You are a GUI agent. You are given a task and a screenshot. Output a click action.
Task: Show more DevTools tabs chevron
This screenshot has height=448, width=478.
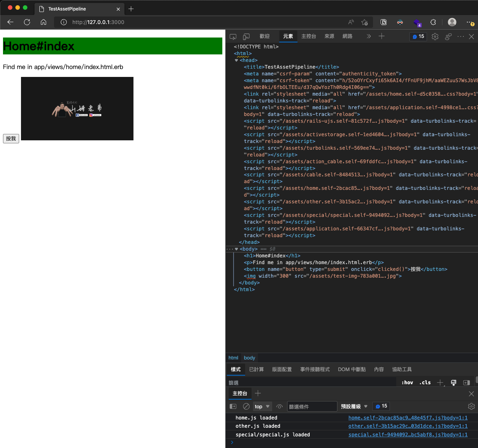369,36
